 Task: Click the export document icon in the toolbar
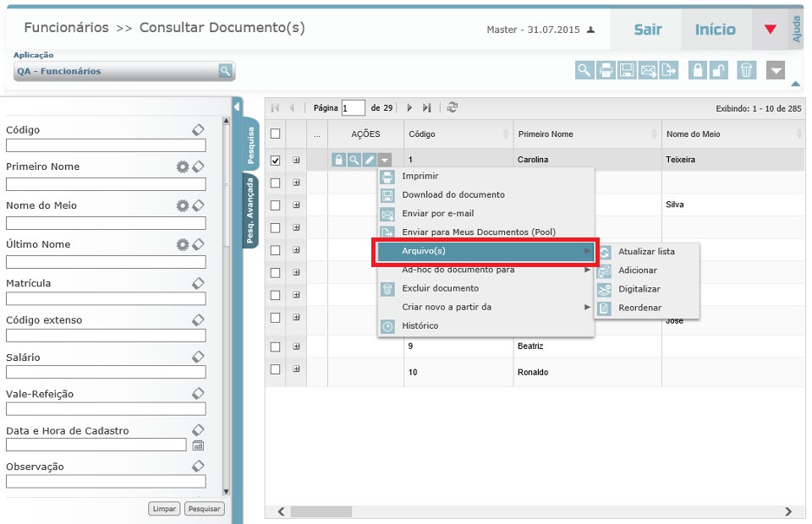667,70
